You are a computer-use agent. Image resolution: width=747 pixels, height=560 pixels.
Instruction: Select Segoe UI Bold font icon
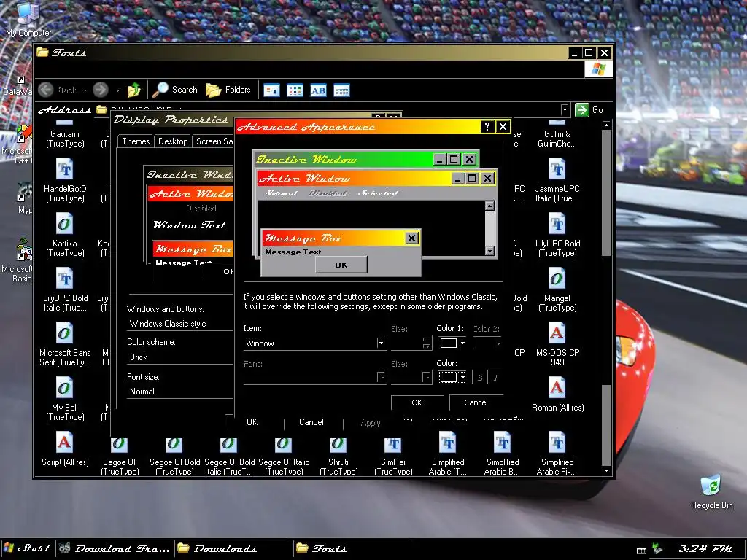point(174,455)
